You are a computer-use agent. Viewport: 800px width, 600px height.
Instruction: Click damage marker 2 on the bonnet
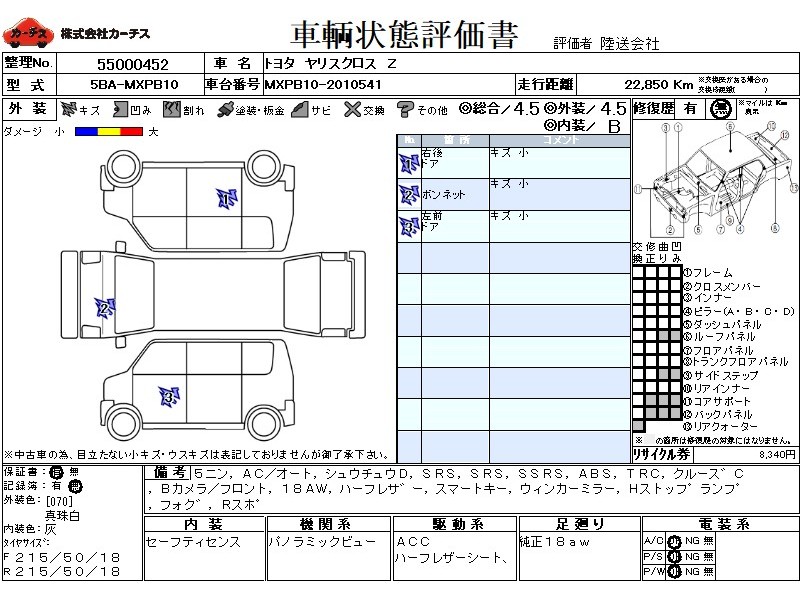tap(103, 308)
